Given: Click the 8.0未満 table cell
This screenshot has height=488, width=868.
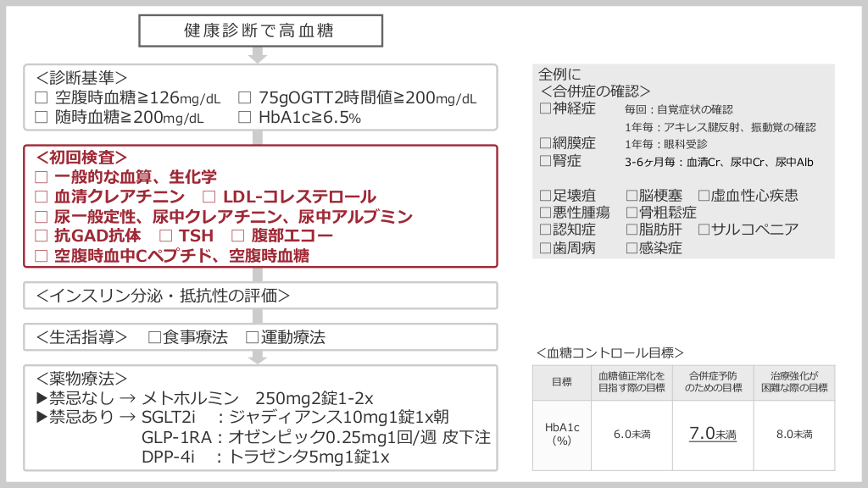Looking at the screenshot, I should (794, 435).
